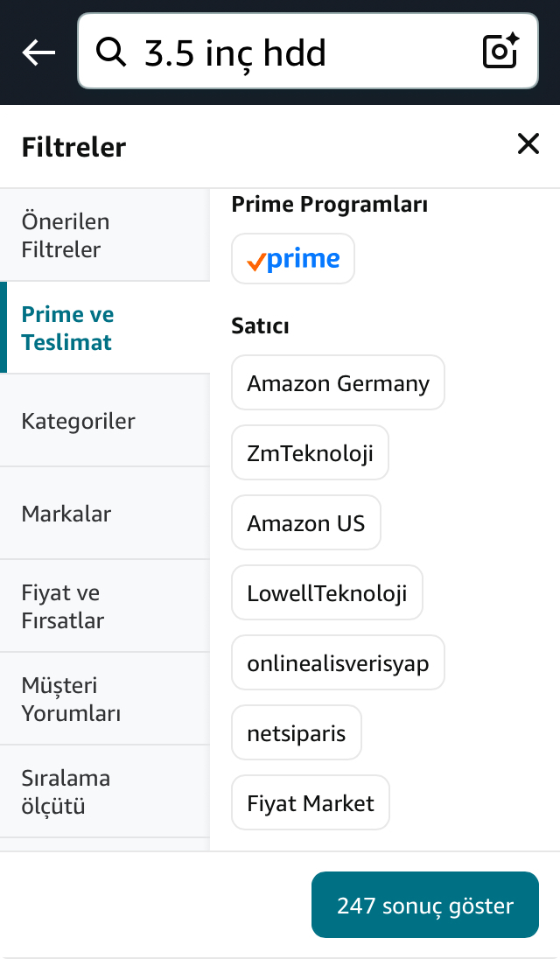Select the Fiyat Market seller chip
560x959 pixels.
(311, 802)
